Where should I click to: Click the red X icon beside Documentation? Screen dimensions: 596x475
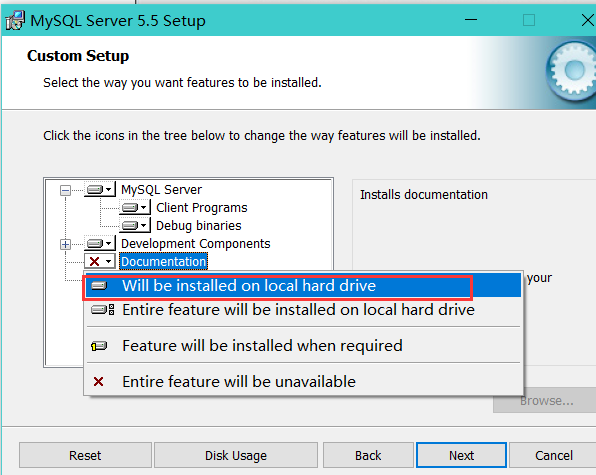pyautogui.click(x=94, y=261)
